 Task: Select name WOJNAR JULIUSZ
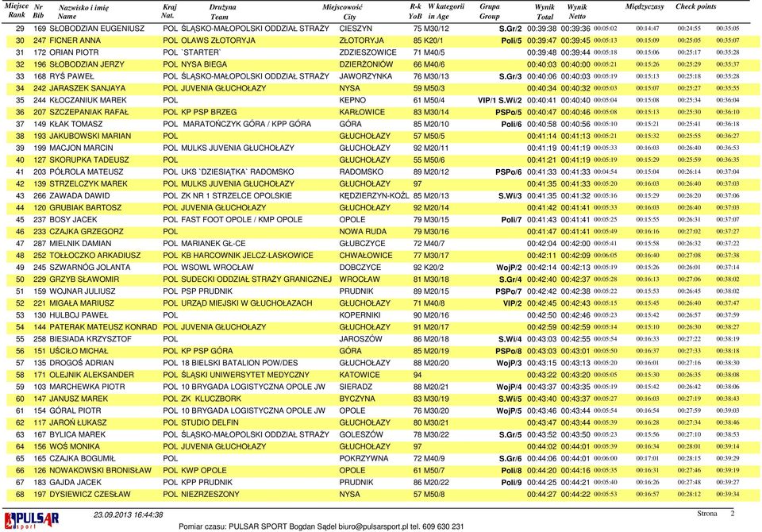tap(83, 291)
